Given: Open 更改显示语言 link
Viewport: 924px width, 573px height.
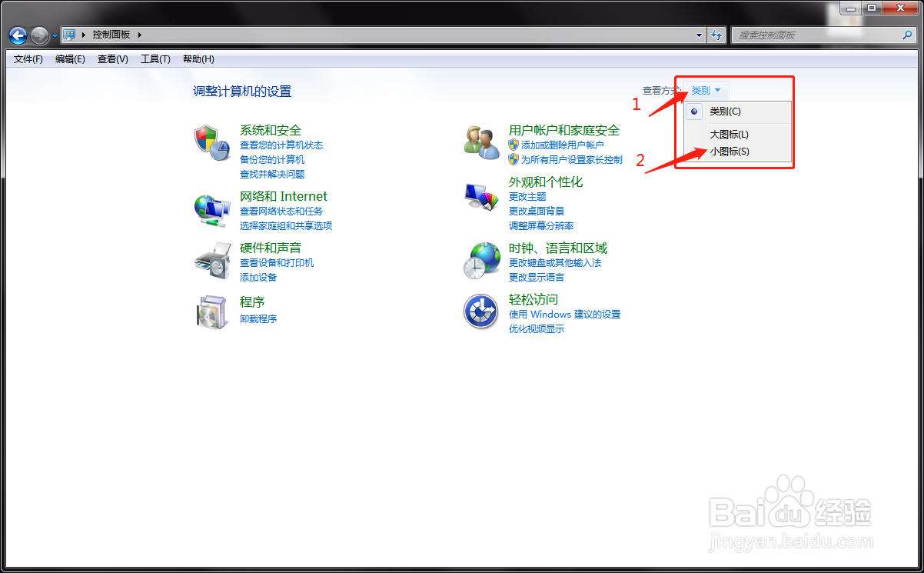Looking at the screenshot, I should click(x=537, y=277).
